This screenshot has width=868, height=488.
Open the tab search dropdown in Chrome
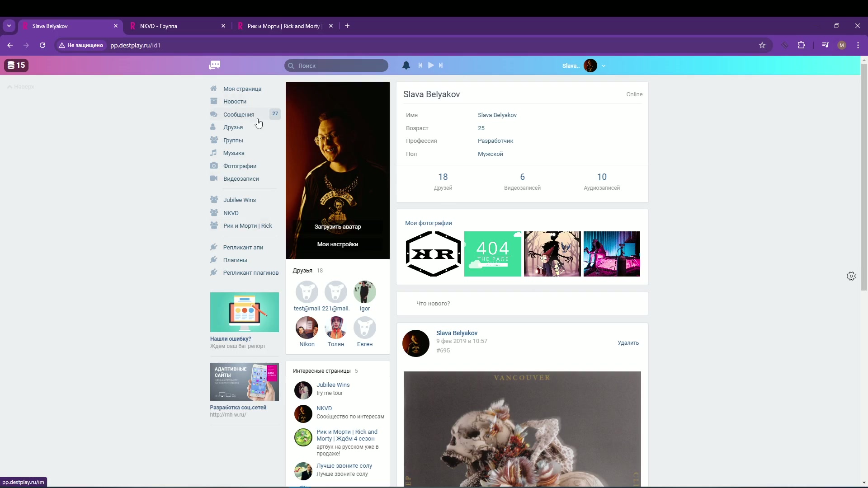[9, 26]
